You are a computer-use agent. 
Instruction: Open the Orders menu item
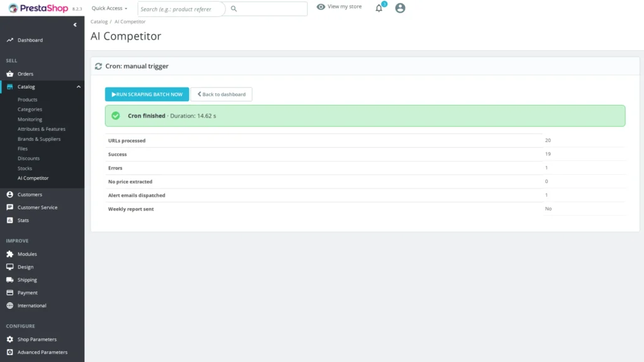click(25, 74)
